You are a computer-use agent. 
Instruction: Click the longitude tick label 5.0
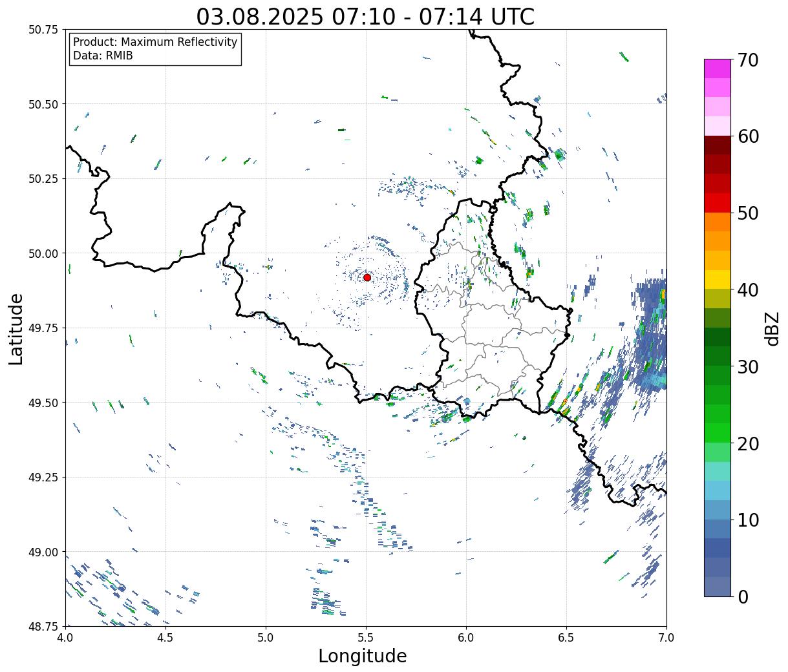266,638
